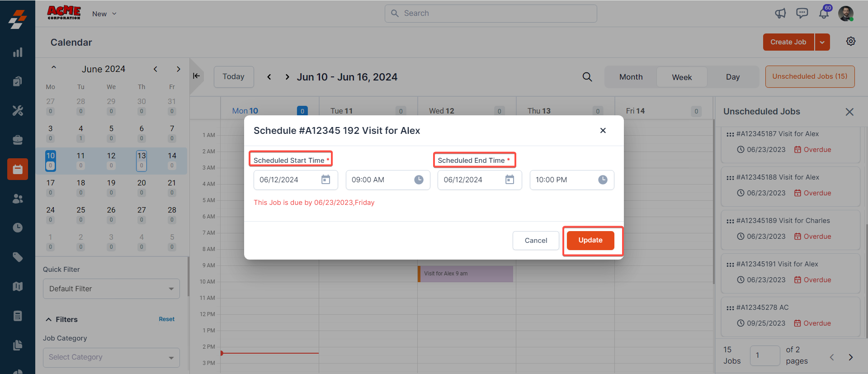
Task: Open the Default Filter dropdown
Action: pyautogui.click(x=111, y=289)
